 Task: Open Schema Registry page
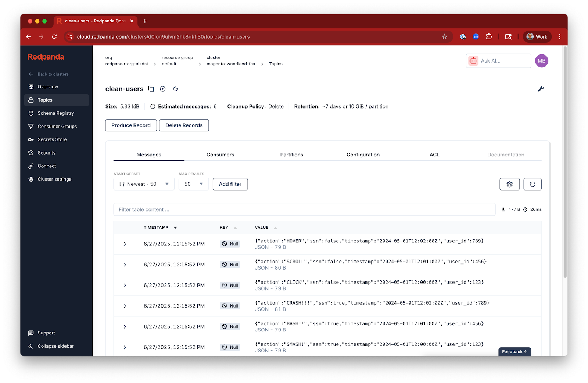pos(57,113)
